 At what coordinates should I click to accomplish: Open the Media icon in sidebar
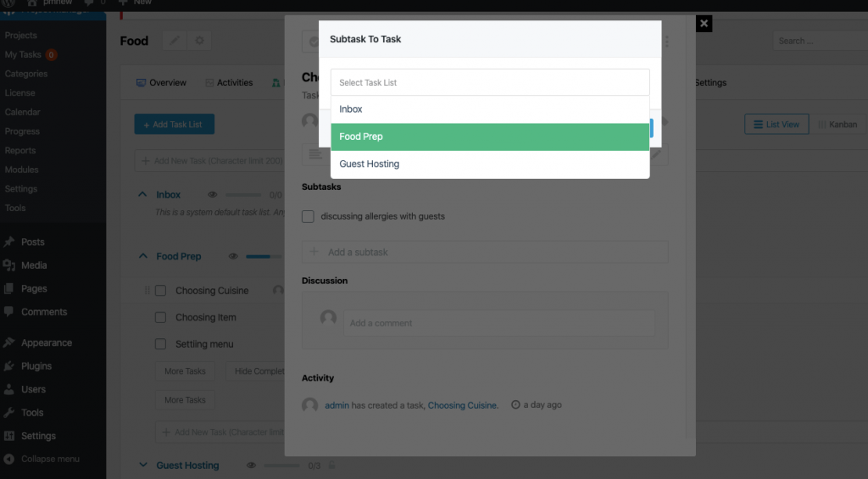pos(8,265)
